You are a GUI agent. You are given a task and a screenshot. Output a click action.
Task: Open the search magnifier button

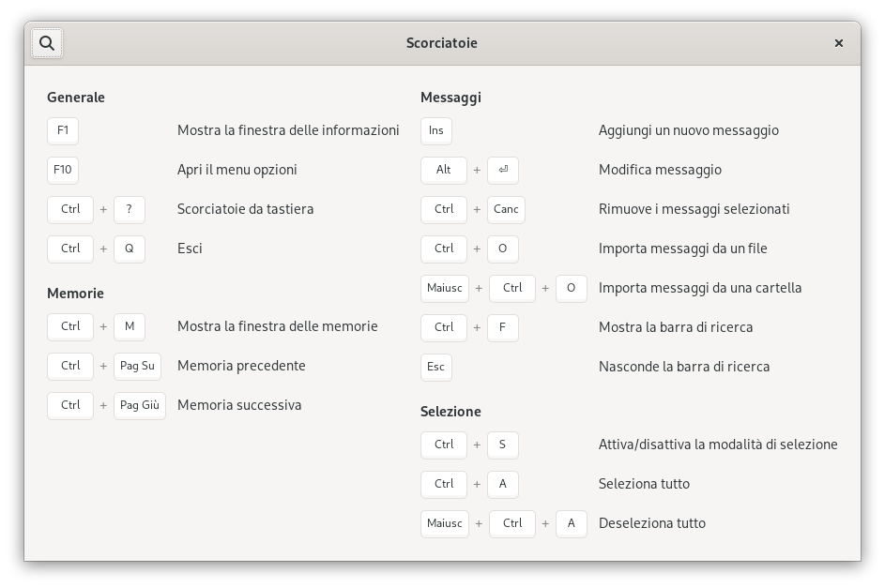coord(47,43)
